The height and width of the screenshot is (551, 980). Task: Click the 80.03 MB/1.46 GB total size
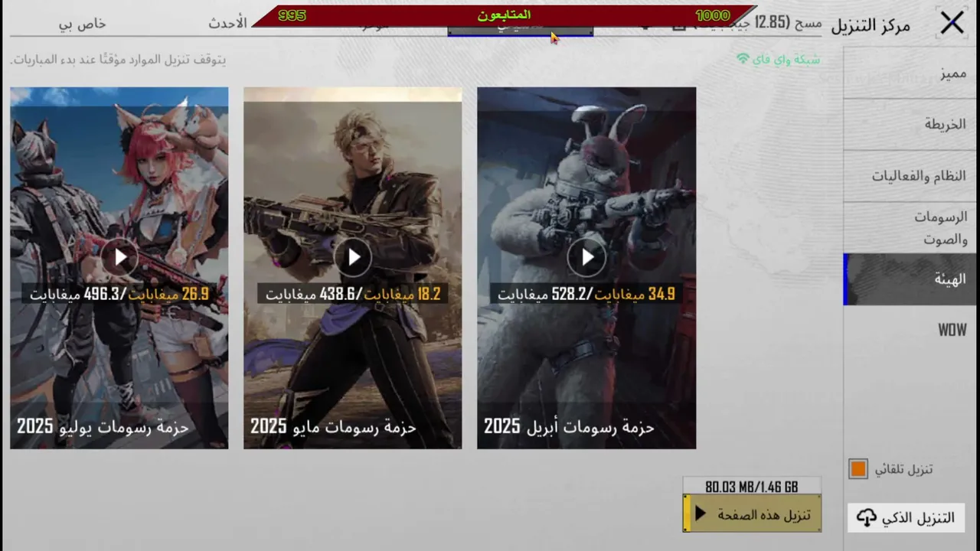point(752,487)
